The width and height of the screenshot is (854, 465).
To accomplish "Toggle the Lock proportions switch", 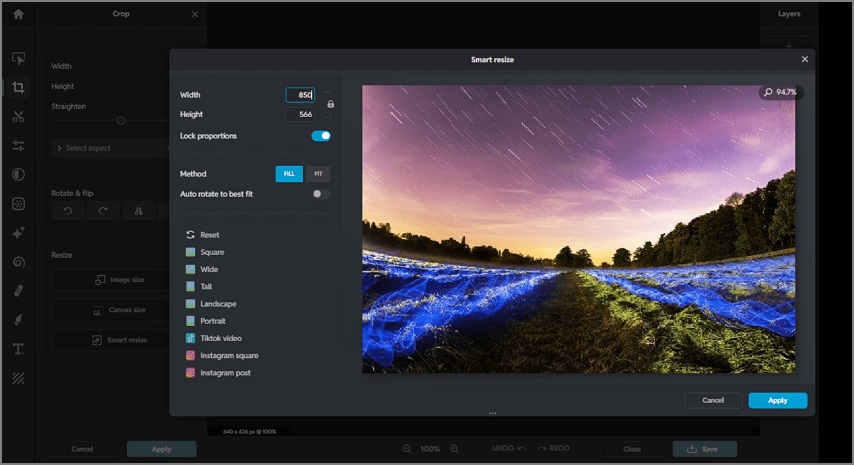I will pyautogui.click(x=321, y=136).
